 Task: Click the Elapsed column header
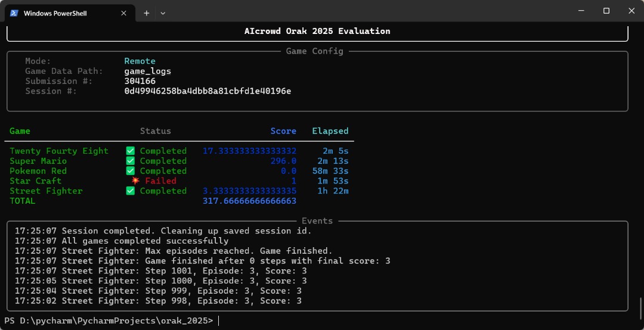pos(330,131)
